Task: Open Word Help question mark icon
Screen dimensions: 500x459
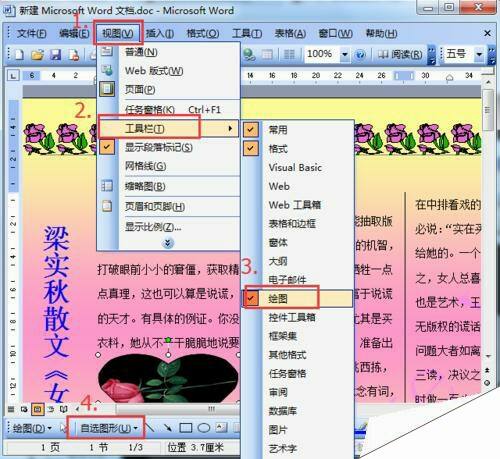Action: (x=360, y=54)
